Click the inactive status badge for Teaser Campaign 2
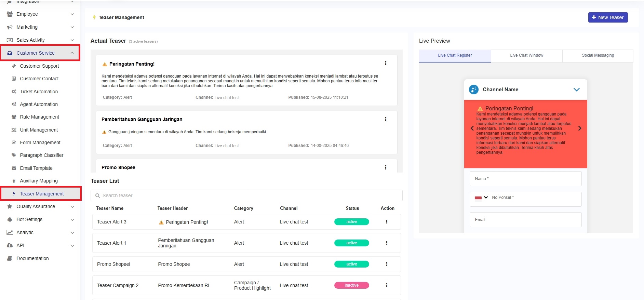644x300 pixels. 351,285
